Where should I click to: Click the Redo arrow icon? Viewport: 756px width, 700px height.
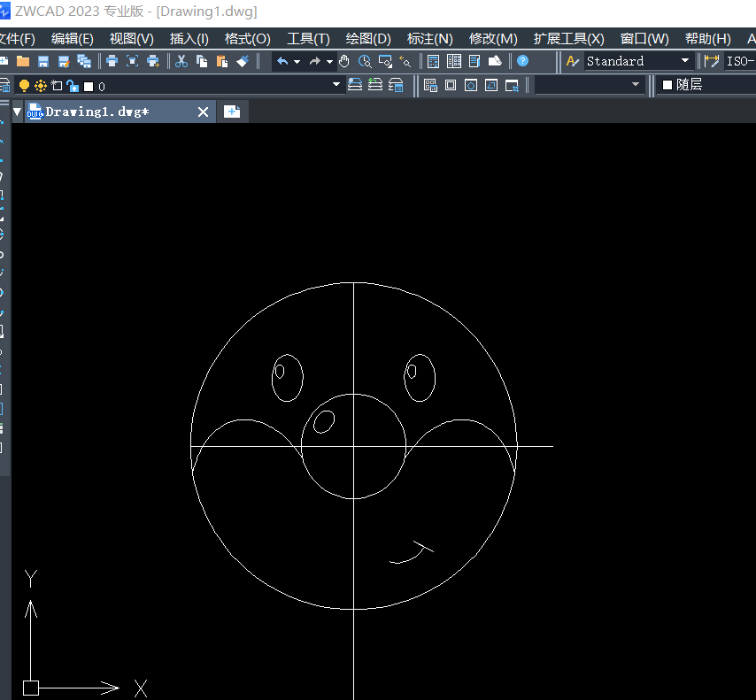pyautogui.click(x=315, y=61)
